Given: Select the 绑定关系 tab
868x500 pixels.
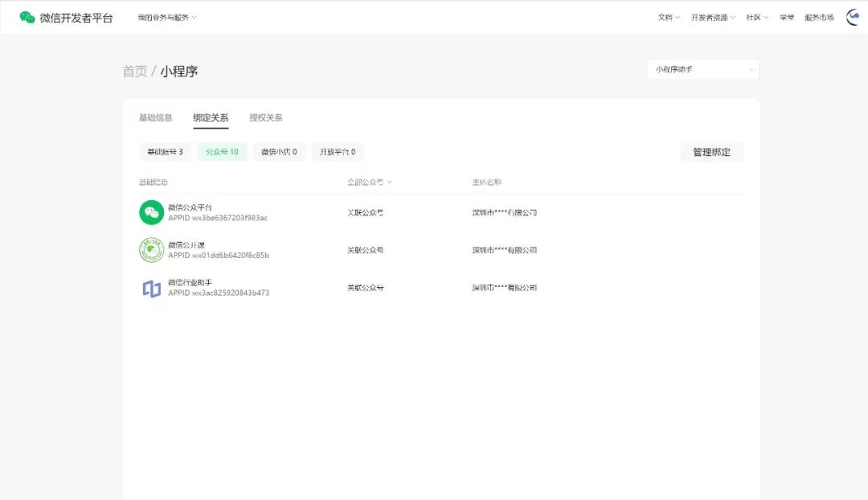Looking at the screenshot, I should click(x=211, y=117).
